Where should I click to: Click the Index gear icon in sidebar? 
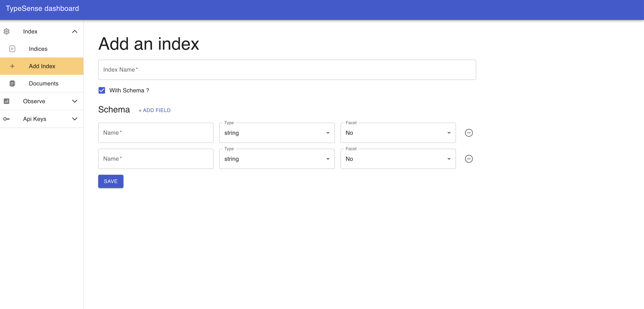[6, 31]
